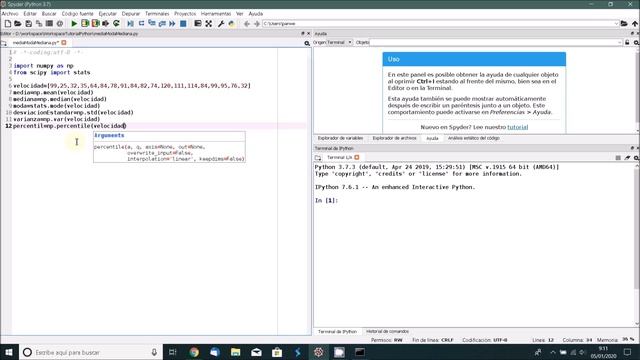Open the Windows Start menu
The width and height of the screenshot is (640, 360).
point(9,352)
